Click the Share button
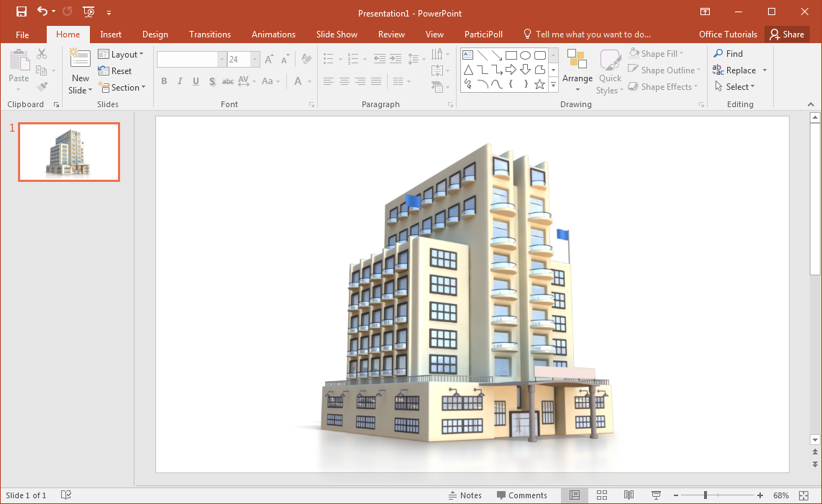The height and width of the screenshot is (504, 822). 787,35
